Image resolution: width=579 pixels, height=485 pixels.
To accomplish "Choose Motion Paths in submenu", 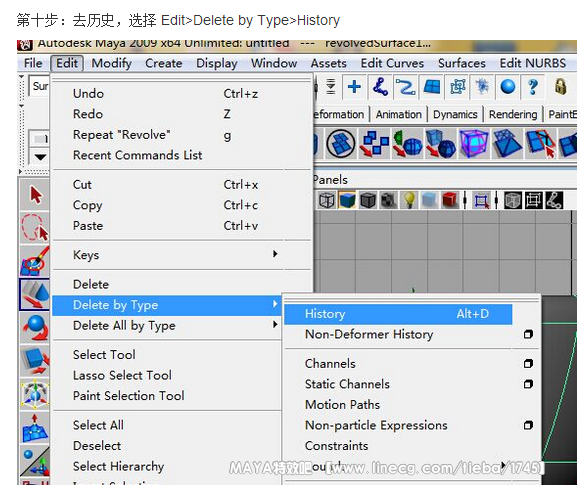I will coord(342,404).
